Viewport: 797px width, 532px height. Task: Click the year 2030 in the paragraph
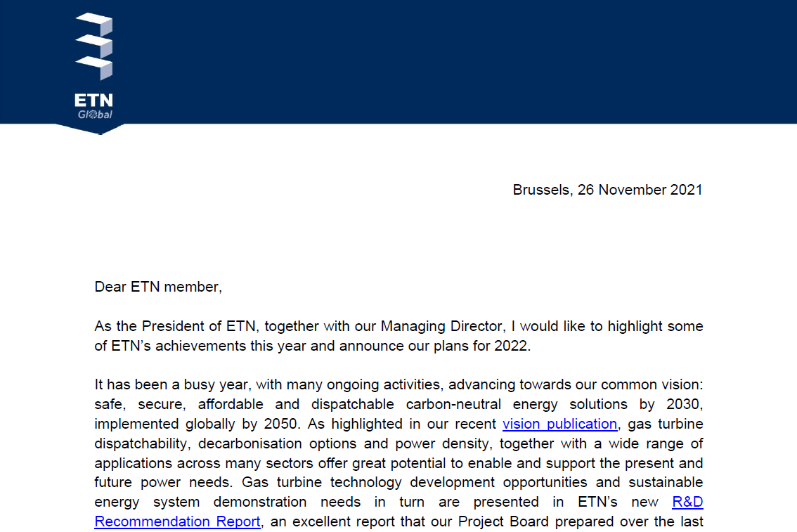pyautogui.click(x=684, y=405)
